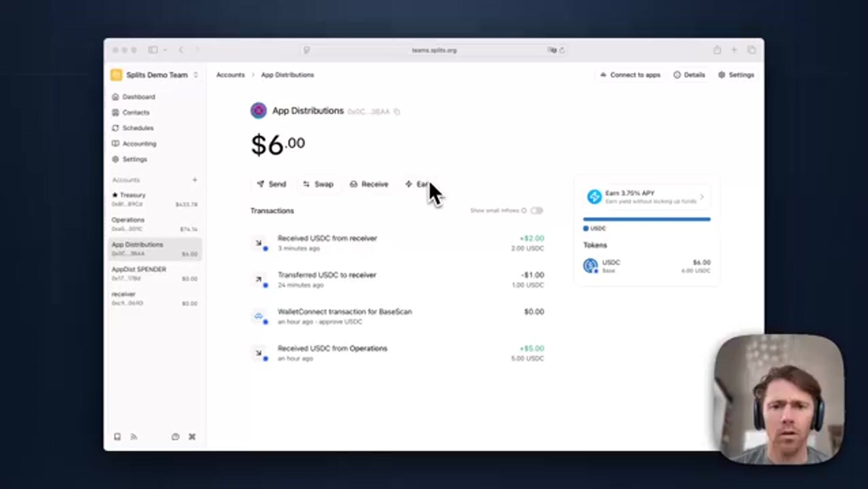Screen dimensions: 868x489
Task: Click the USDC blue allocation bar
Action: point(646,219)
